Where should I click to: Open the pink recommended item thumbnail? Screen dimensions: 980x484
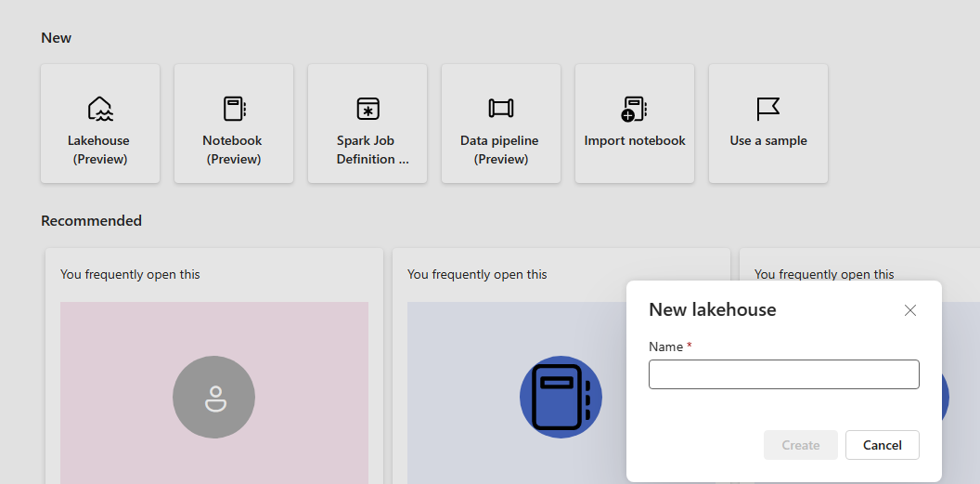coord(213,393)
